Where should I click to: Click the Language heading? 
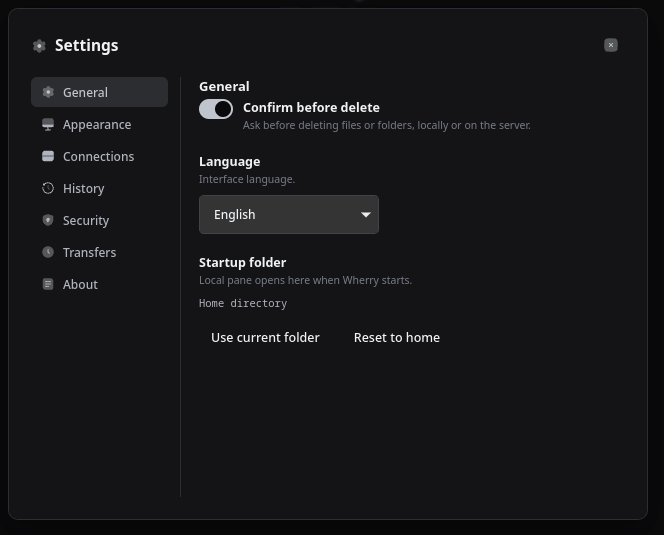click(230, 162)
